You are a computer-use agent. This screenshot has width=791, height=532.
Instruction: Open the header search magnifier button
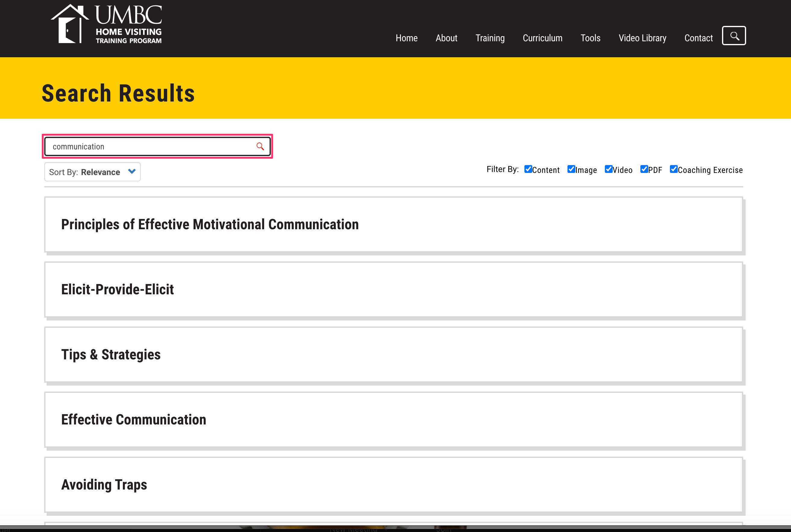pyautogui.click(x=734, y=36)
